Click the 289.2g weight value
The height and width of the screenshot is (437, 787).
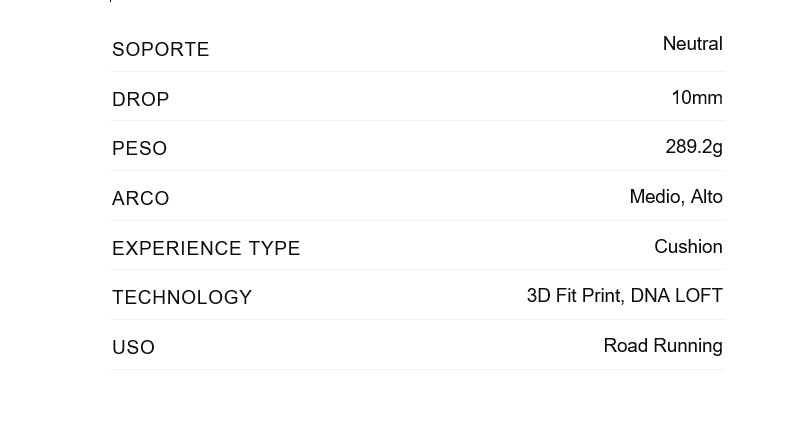tap(693, 147)
